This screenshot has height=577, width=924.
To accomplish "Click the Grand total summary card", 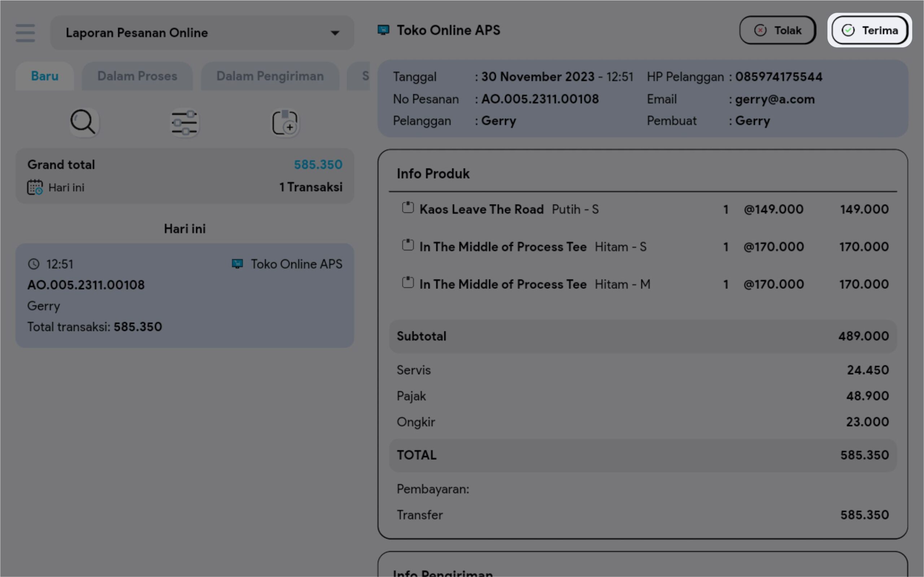I will click(x=184, y=176).
